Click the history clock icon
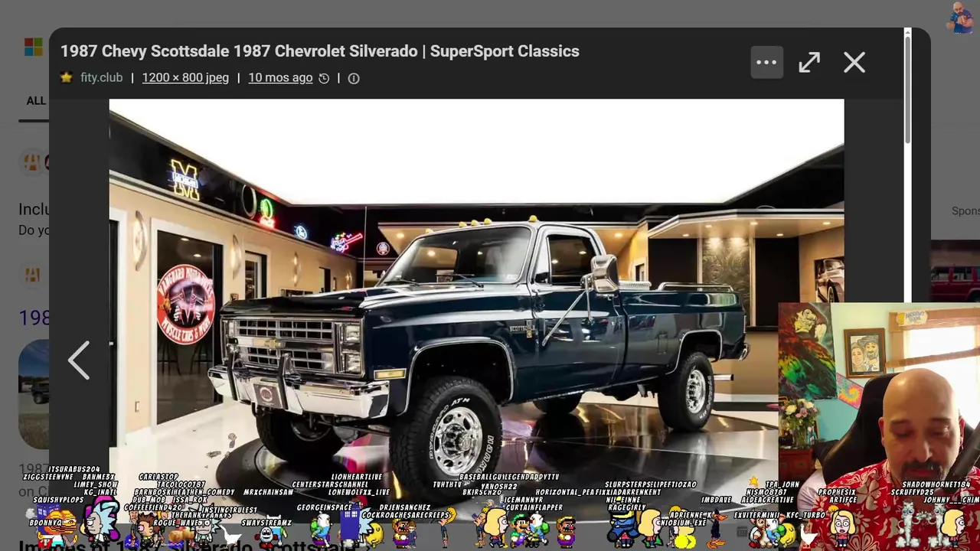 point(324,78)
